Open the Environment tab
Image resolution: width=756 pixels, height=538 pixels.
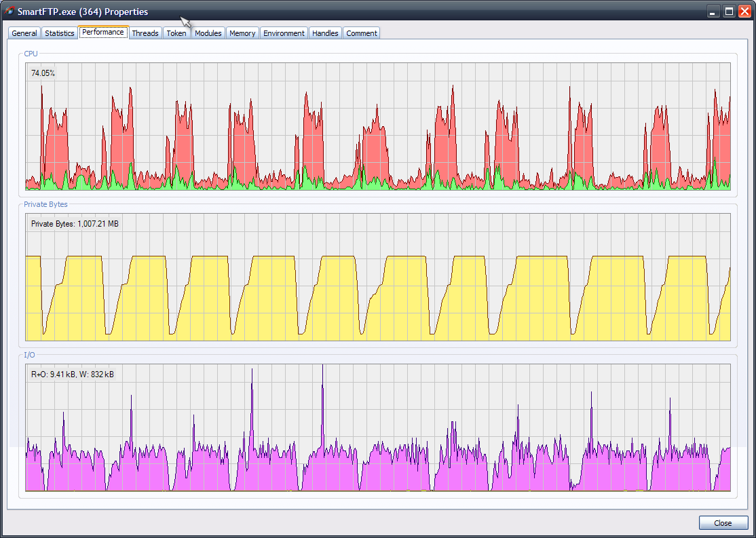click(x=284, y=33)
